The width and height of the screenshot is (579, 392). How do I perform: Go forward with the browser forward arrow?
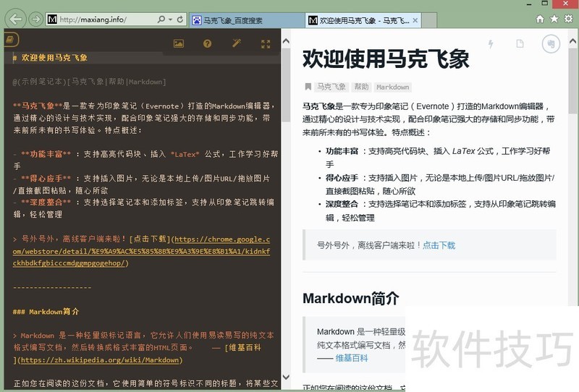(x=35, y=19)
